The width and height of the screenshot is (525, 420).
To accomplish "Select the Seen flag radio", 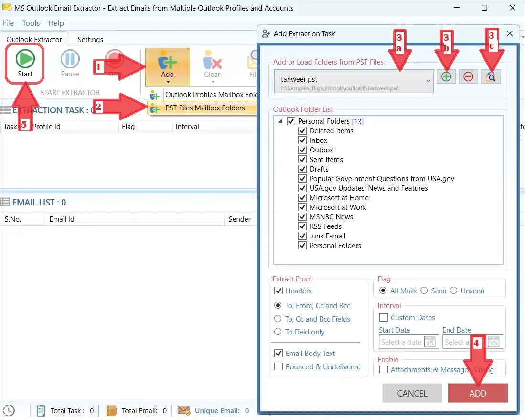I will click(424, 291).
